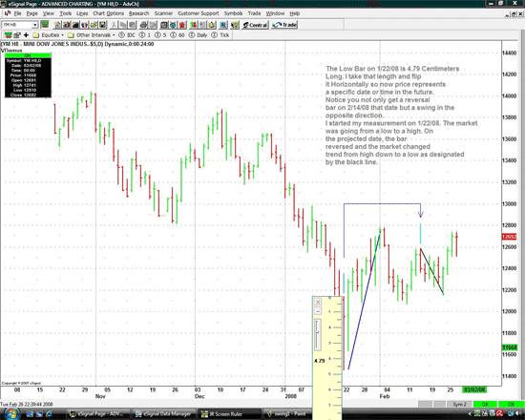Click the Dec month label on date axis
The width and height of the screenshot is (525, 420).
(199, 396)
